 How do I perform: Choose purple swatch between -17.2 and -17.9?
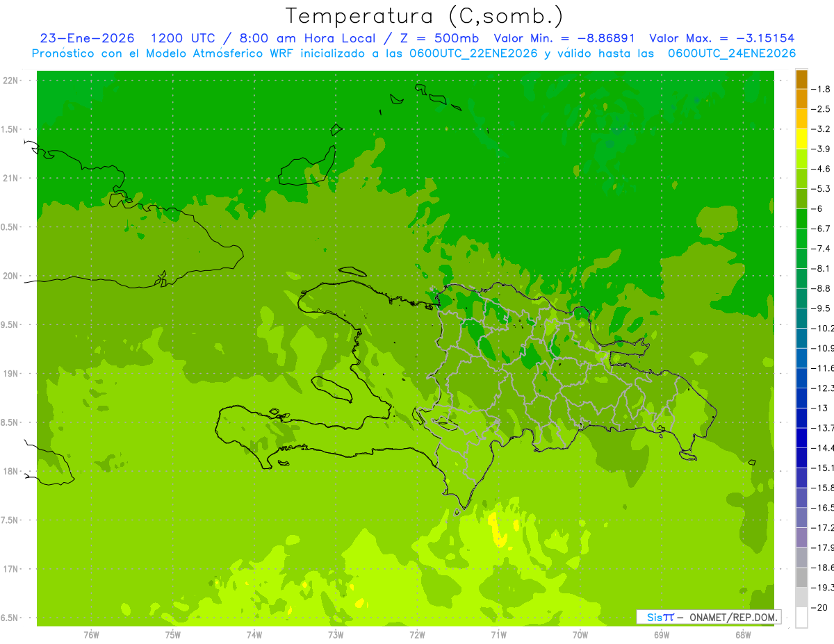(801, 538)
